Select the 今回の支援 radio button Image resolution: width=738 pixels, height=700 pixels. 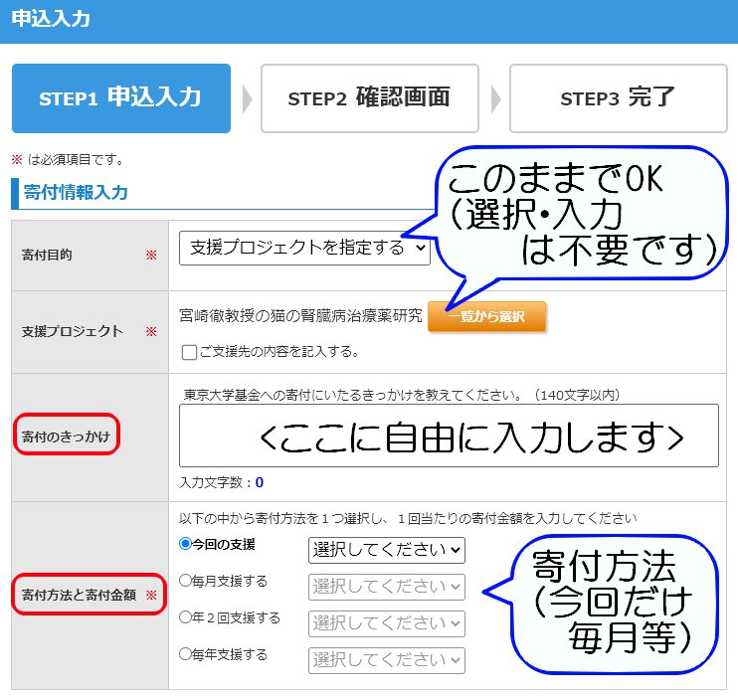click(x=185, y=544)
